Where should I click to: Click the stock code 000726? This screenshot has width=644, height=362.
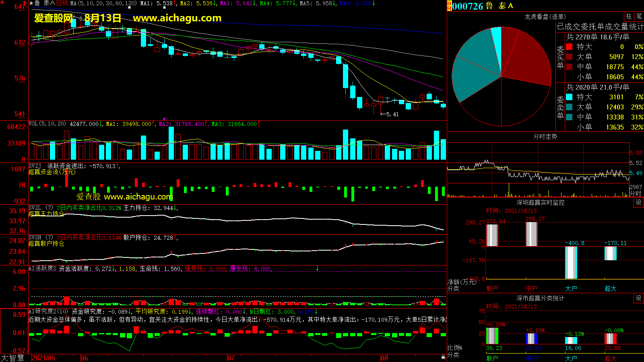click(468, 6)
